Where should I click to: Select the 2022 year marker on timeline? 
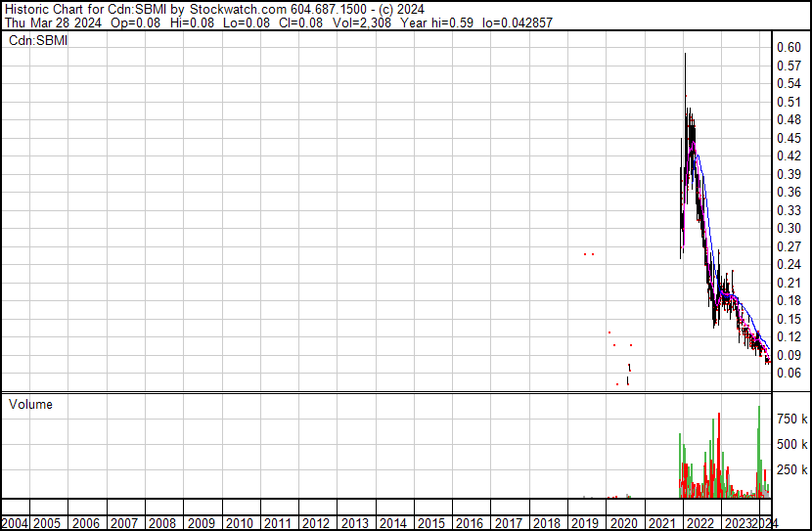click(700, 523)
